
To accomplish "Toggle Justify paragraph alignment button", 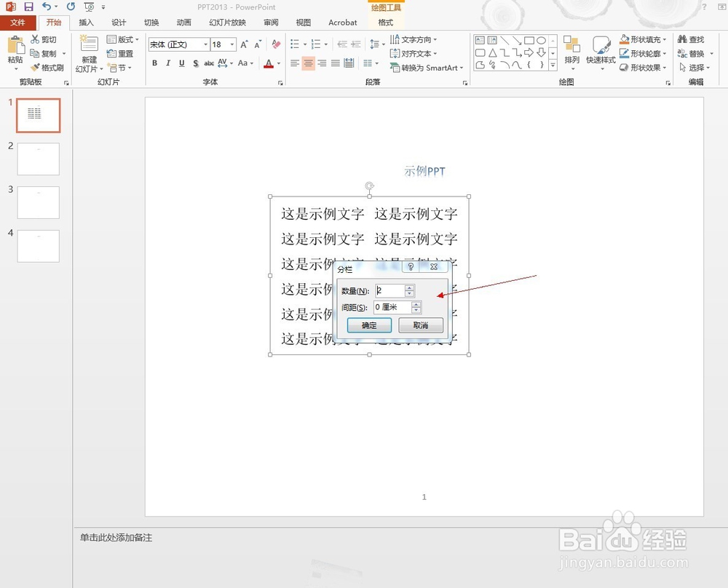I will pos(335,63).
